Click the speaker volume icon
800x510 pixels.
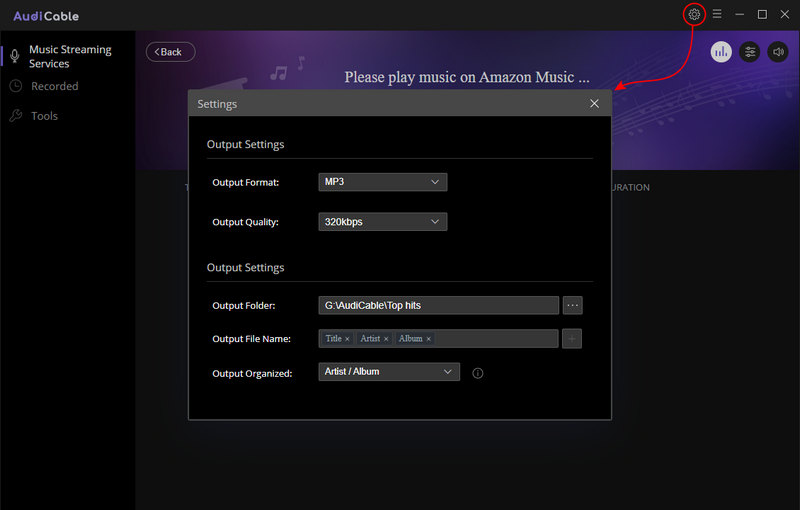pyautogui.click(x=778, y=52)
